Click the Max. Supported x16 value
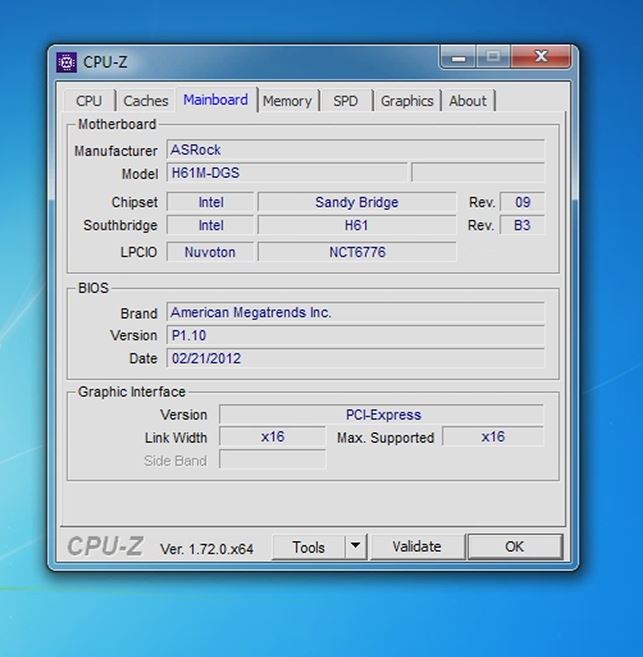This screenshot has height=657, width=643. [x=493, y=437]
